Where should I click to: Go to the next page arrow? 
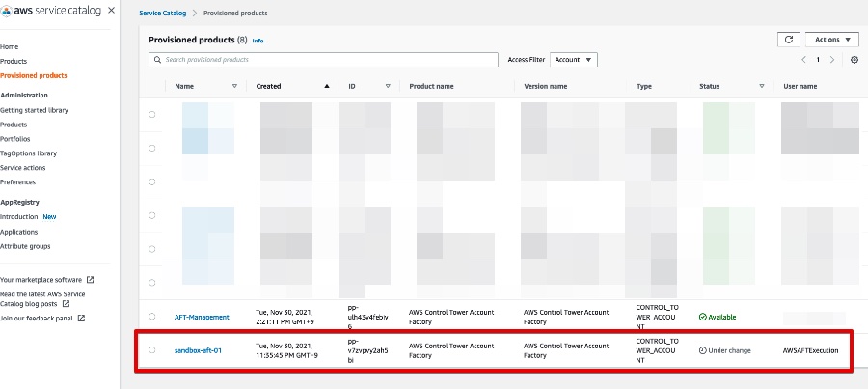pyautogui.click(x=833, y=60)
